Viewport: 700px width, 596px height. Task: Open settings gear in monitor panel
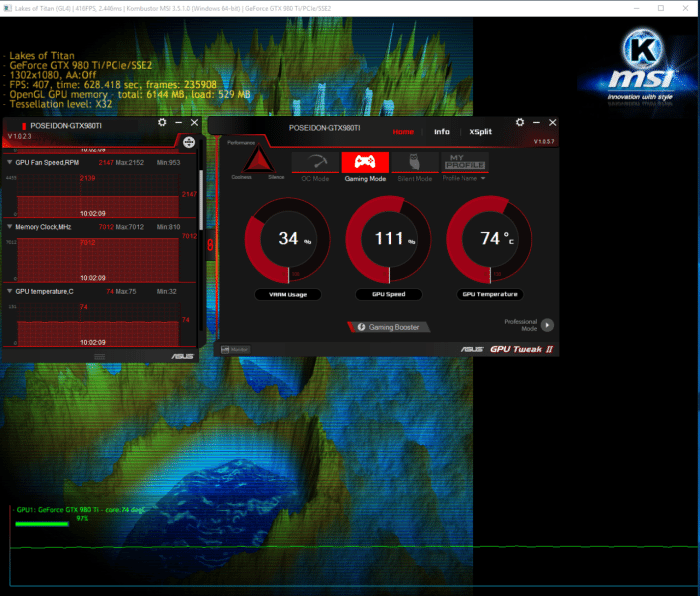tap(162, 122)
